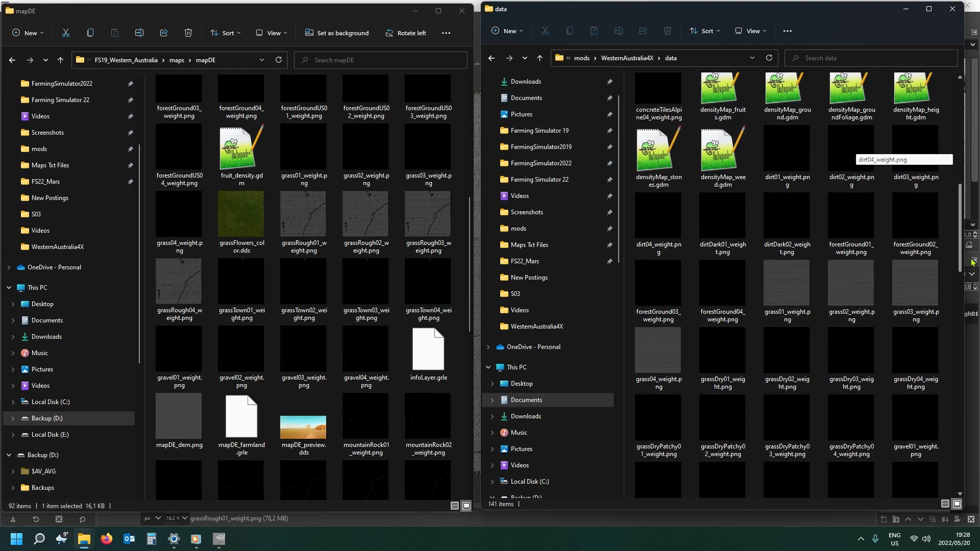Open recent locations dropdown in data window

pyautogui.click(x=525, y=58)
